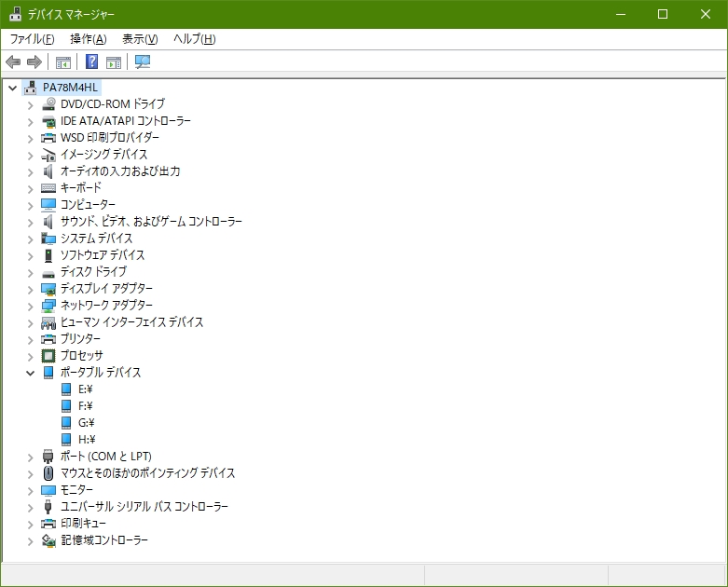Click the E:¥ portable device icon
Viewport: 728px width, 587px height.
pos(66,389)
